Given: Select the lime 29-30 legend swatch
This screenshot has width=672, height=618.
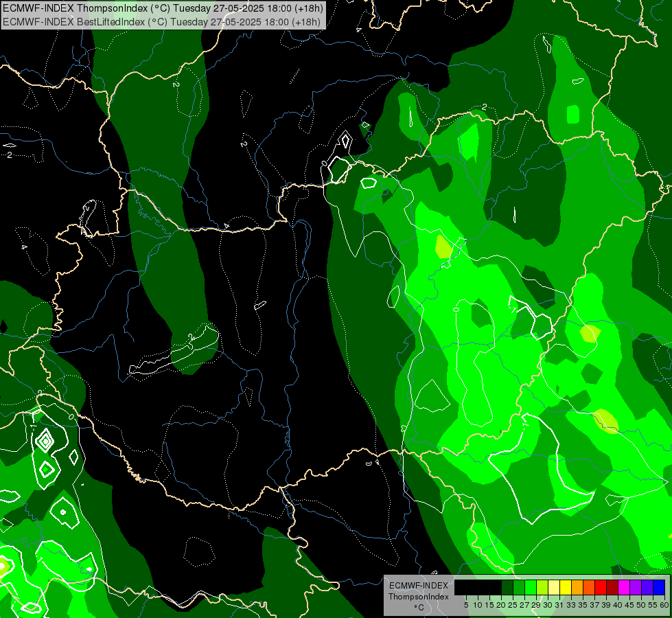Looking at the screenshot, I should [x=542, y=587].
